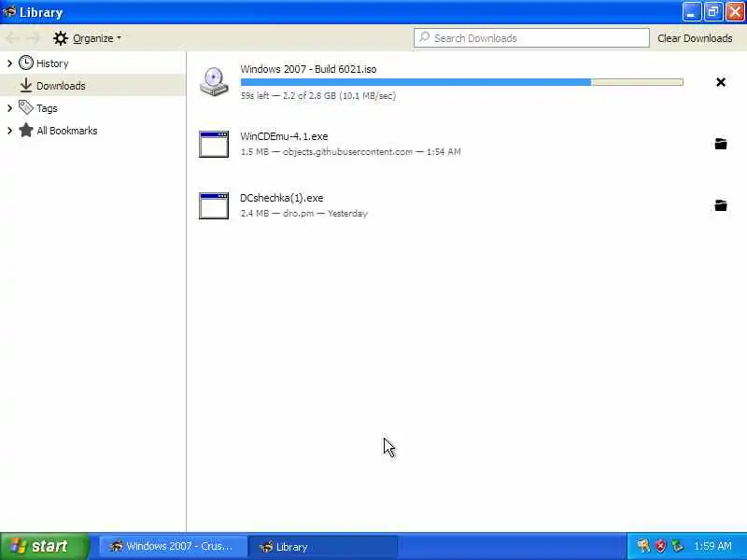The height and width of the screenshot is (560, 747).
Task: Select the WinCDEmu-4.1.exe filename
Action: (x=284, y=136)
